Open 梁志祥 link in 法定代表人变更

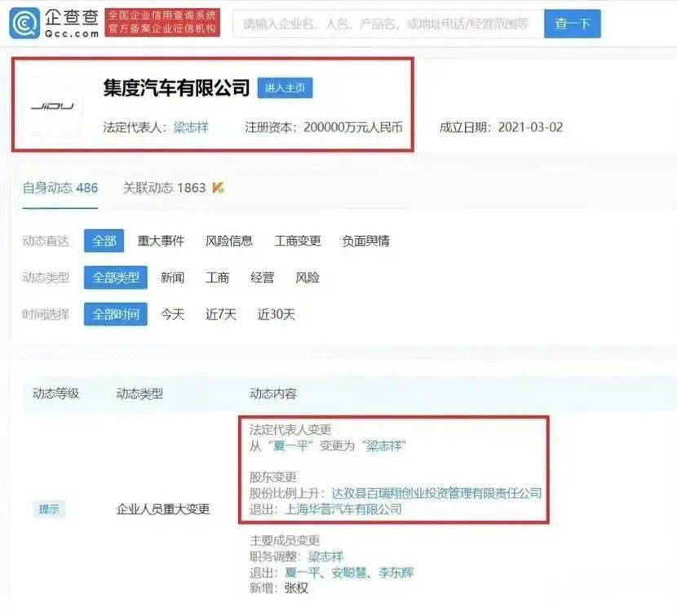(x=384, y=445)
